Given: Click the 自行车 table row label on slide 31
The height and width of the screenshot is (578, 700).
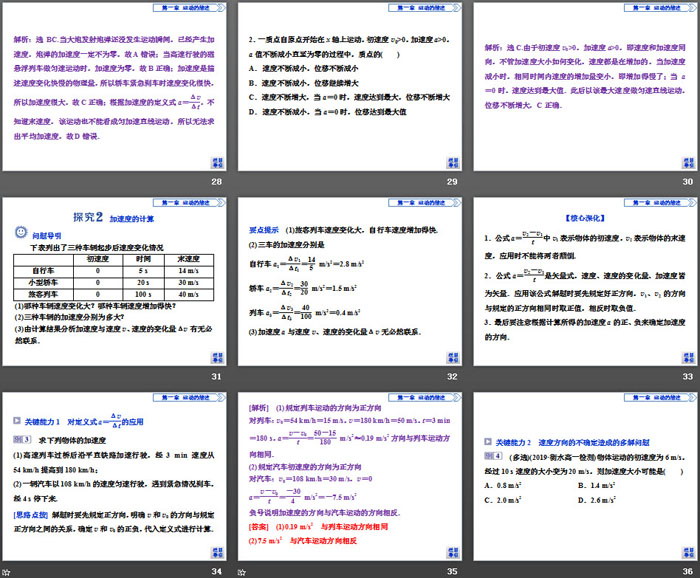Looking at the screenshot, I should [43, 270].
